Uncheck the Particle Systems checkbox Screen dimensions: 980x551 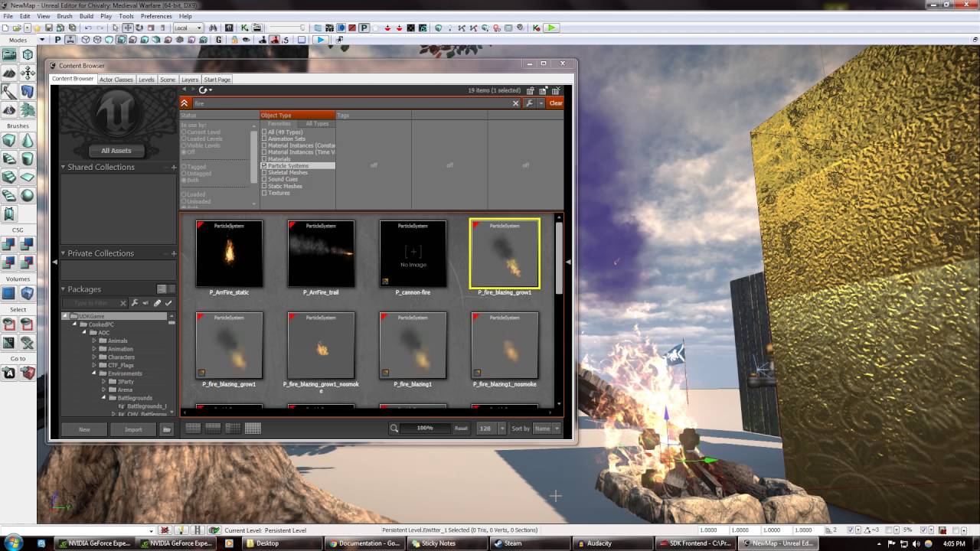pos(264,166)
